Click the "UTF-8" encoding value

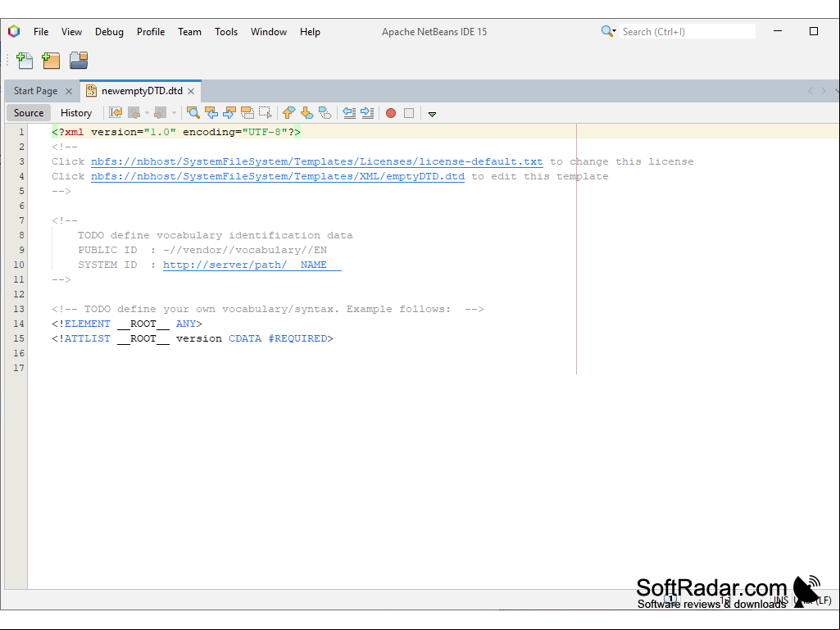coord(266,132)
